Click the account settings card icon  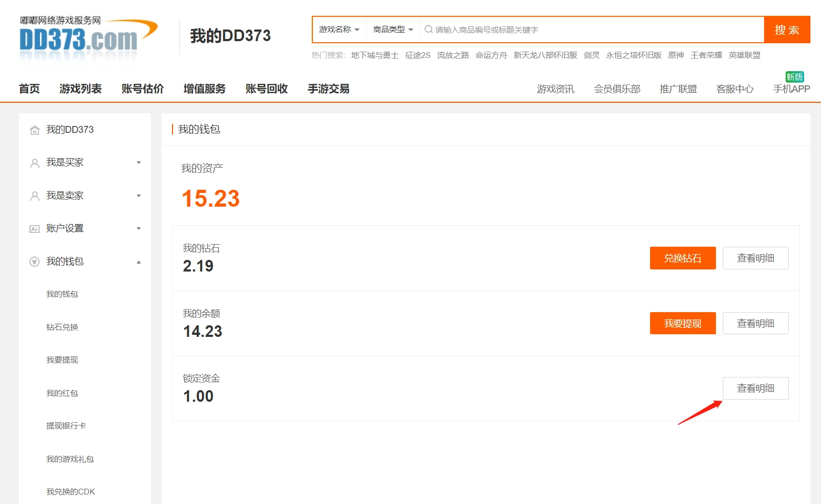tap(35, 229)
